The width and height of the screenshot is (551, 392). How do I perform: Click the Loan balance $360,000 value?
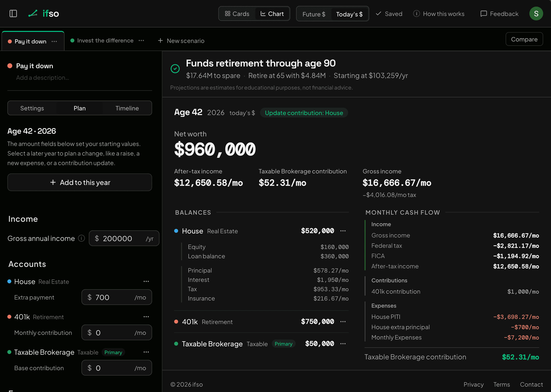tap(335, 256)
